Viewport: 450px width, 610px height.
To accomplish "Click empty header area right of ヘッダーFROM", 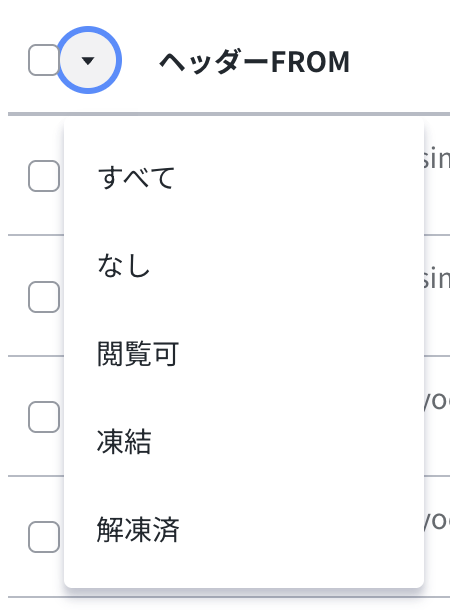I will click(401, 61).
